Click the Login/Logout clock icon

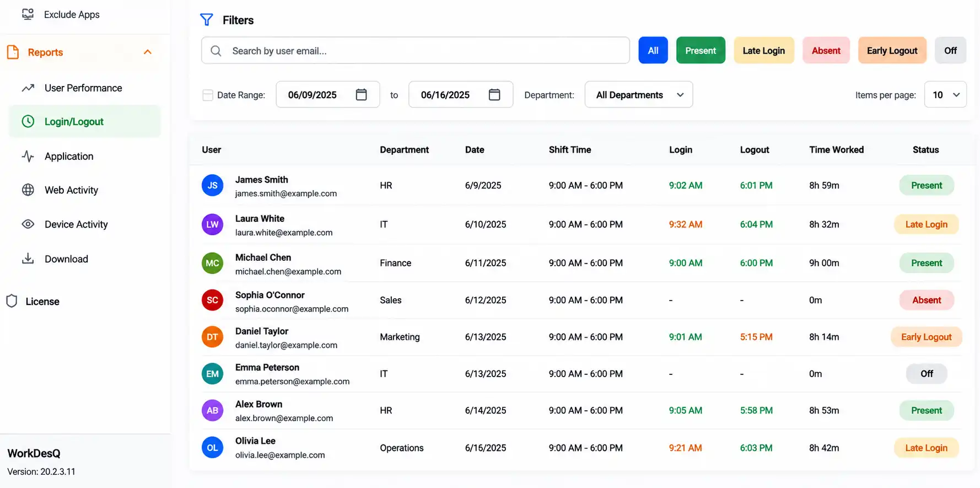pos(28,121)
